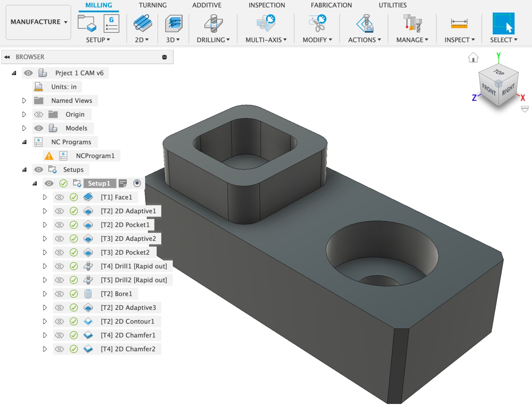
Task: Click the NC Program G-code icon
Action: point(111,23)
